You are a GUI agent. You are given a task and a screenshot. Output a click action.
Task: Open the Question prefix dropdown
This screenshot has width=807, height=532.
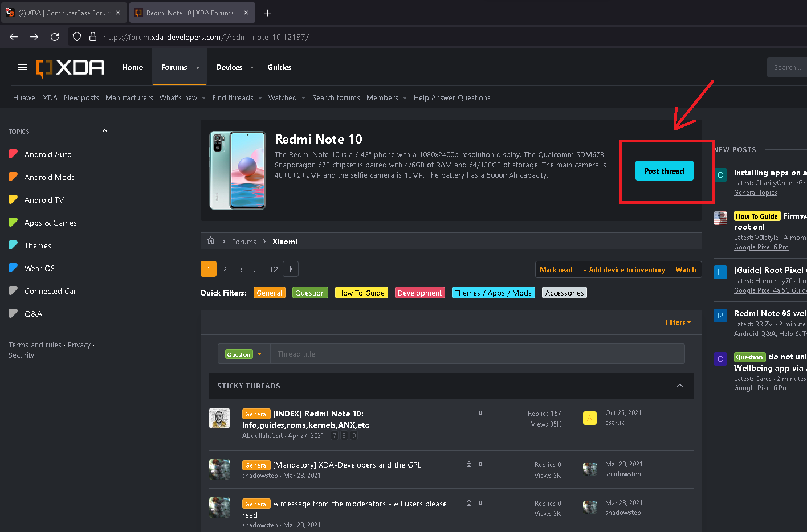pyautogui.click(x=244, y=354)
